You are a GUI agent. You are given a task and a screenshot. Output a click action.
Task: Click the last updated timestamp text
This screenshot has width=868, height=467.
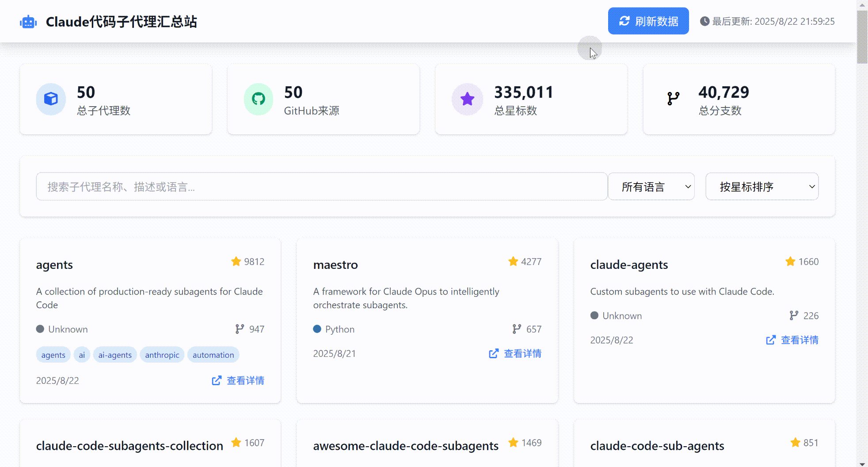[773, 21]
